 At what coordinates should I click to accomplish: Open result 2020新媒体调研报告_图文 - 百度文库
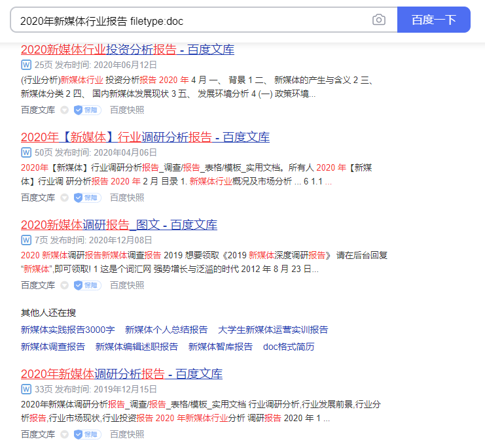click(x=119, y=224)
